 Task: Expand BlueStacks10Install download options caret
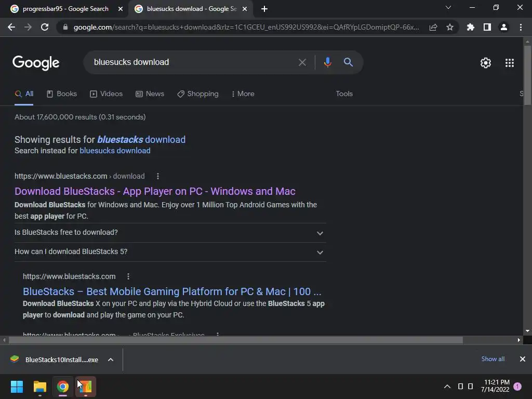(111, 360)
